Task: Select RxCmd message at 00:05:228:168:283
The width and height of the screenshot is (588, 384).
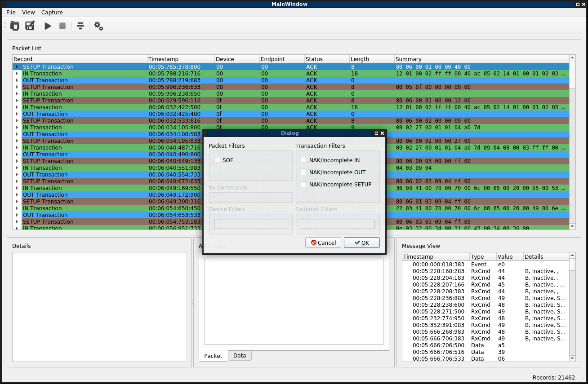Action: coord(486,271)
